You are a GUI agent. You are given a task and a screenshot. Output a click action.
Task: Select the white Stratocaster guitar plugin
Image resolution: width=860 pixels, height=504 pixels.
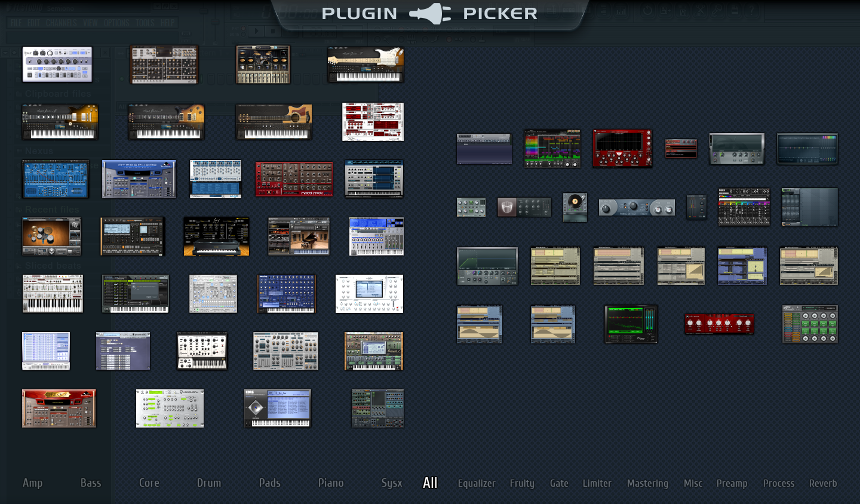click(365, 64)
